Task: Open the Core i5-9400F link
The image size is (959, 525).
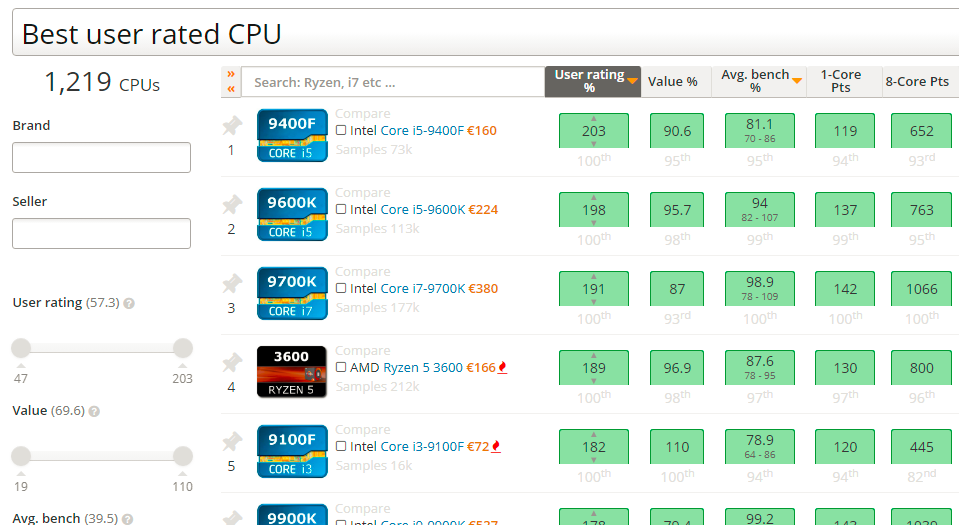Action: [422, 130]
